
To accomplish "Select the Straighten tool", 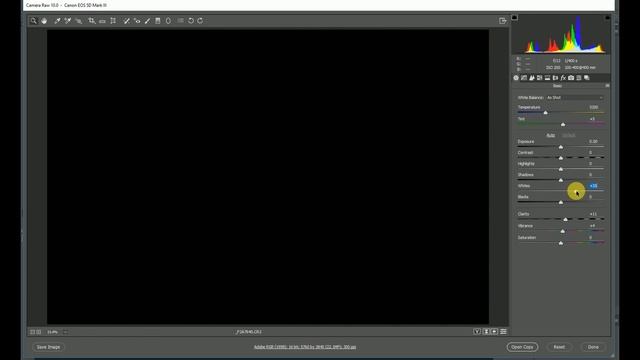I will coord(102,21).
